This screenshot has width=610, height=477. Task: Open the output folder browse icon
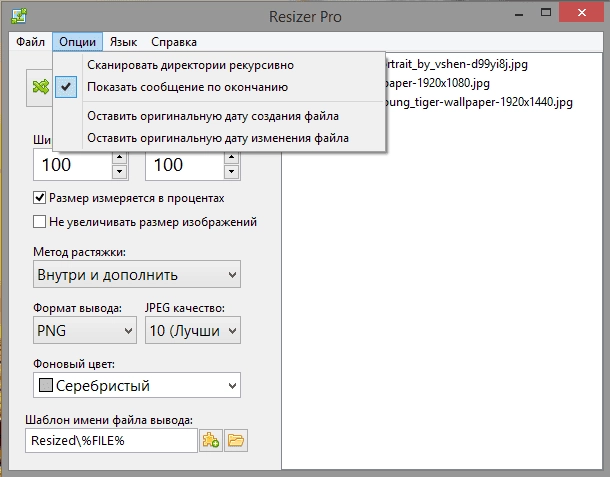[236, 440]
